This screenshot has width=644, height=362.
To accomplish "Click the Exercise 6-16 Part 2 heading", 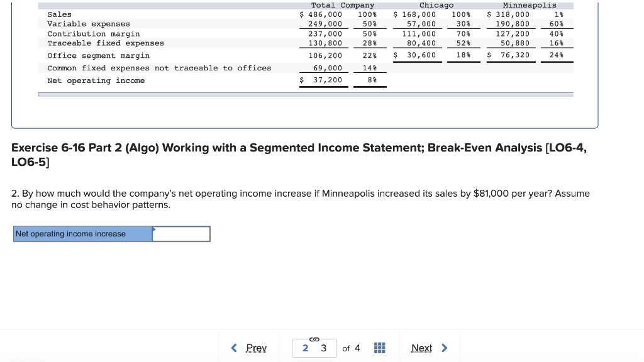I will [x=299, y=155].
